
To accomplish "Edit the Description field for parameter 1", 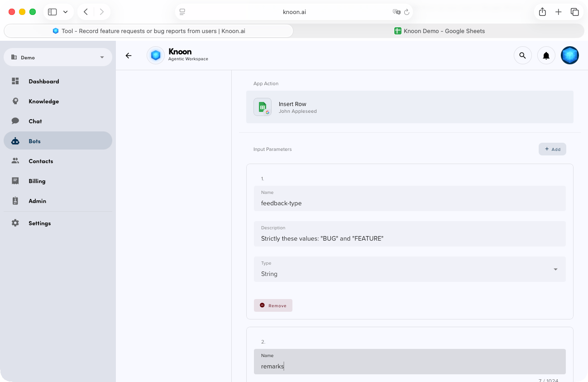I will point(409,238).
